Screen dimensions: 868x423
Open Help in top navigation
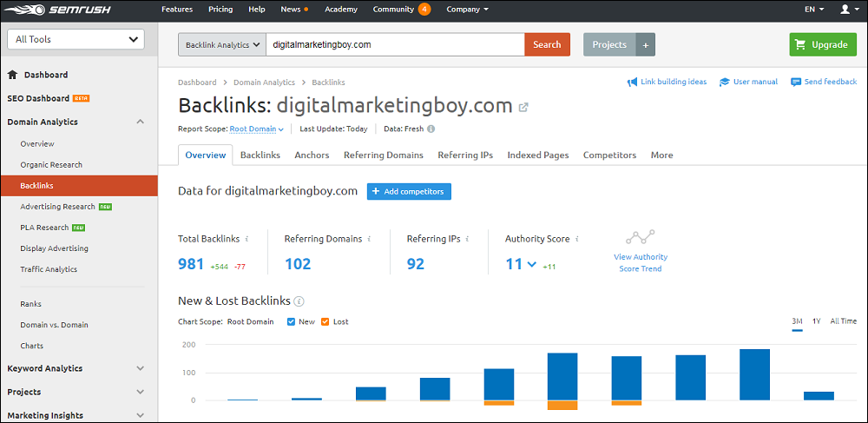click(257, 10)
